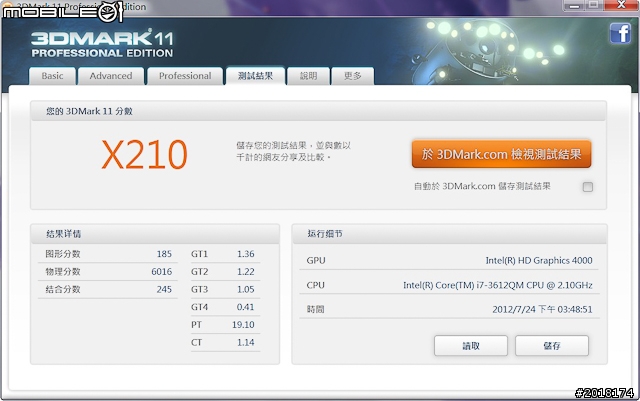Image resolution: width=640 pixels, height=401 pixels.
Task: Select the PT value 19.10
Action: click(243, 325)
